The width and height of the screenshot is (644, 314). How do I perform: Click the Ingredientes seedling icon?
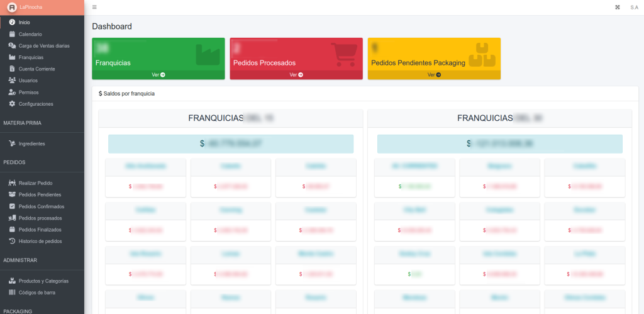click(12, 143)
